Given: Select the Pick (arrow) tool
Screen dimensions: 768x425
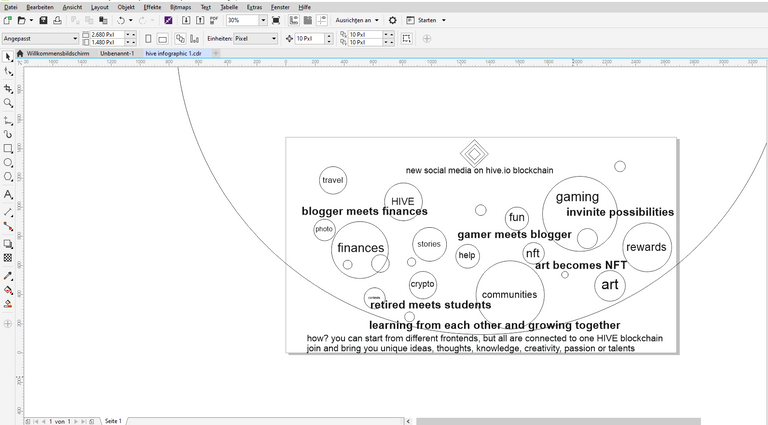Looking at the screenshot, I should pos(8,57).
